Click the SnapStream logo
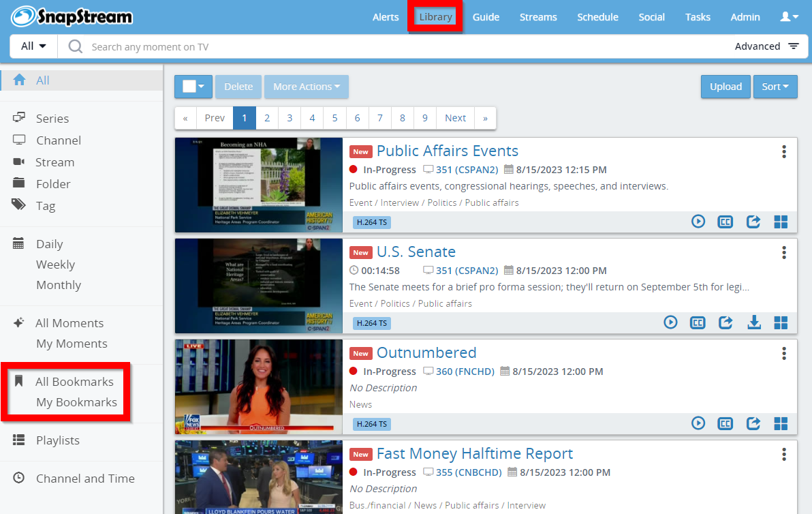The width and height of the screenshot is (812, 514). click(x=72, y=16)
